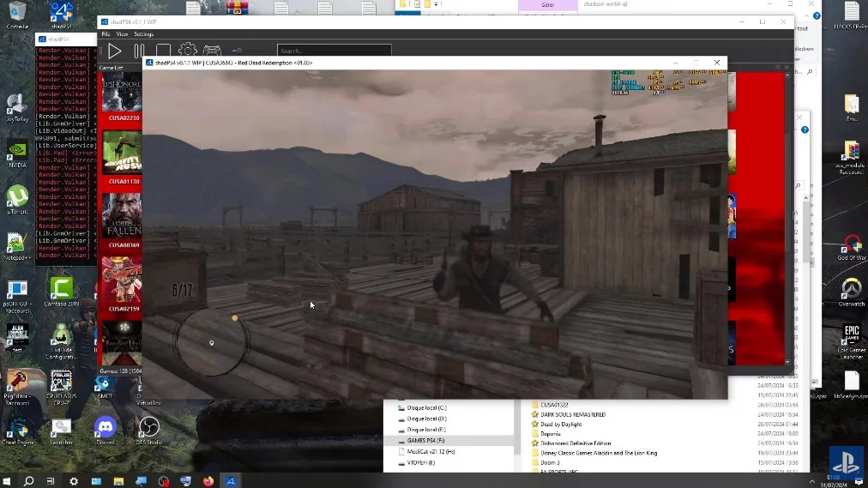Select the Dead by Daylight folder
This screenshot has height=488, width=868.
pos(561,425)
